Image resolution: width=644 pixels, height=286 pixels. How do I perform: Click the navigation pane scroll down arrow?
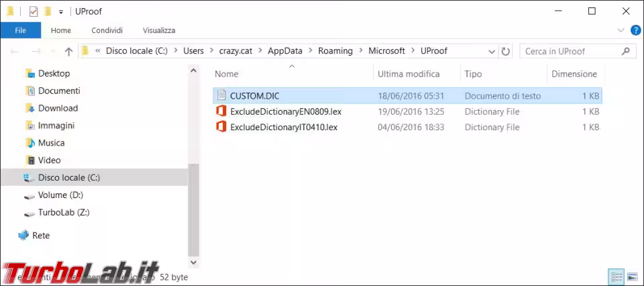[x=193, y=262]
